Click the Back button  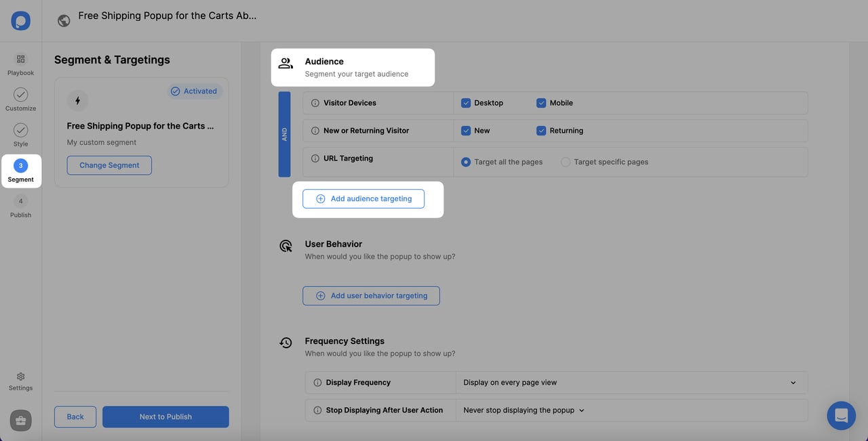point(75,417)
